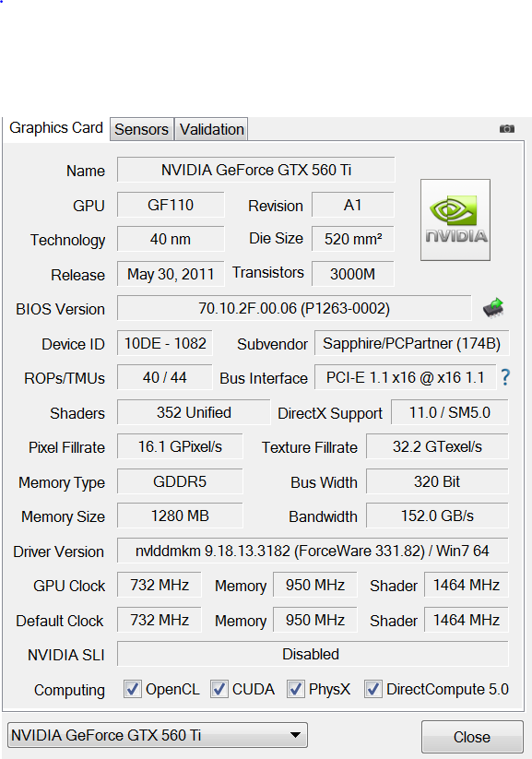Click the NVIDIA SLI field showing Disabled
532x759 pixels.
[x=313, y=654]
